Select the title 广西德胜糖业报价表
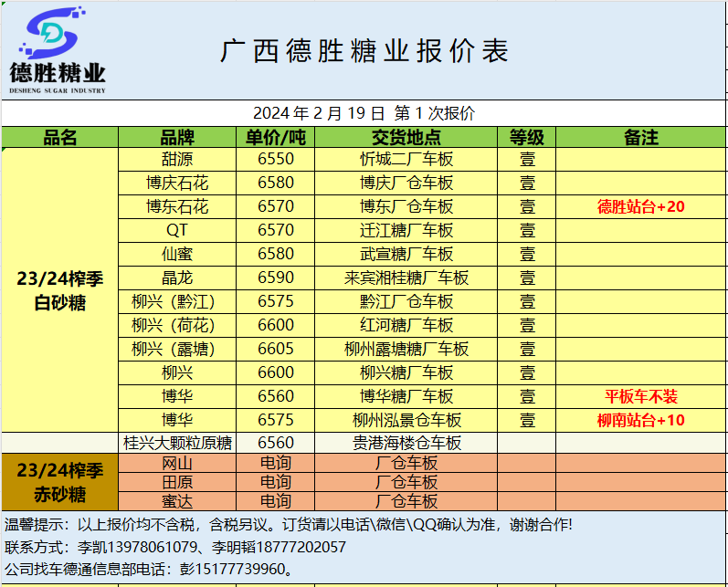728x587 pixels. (364, 51)
